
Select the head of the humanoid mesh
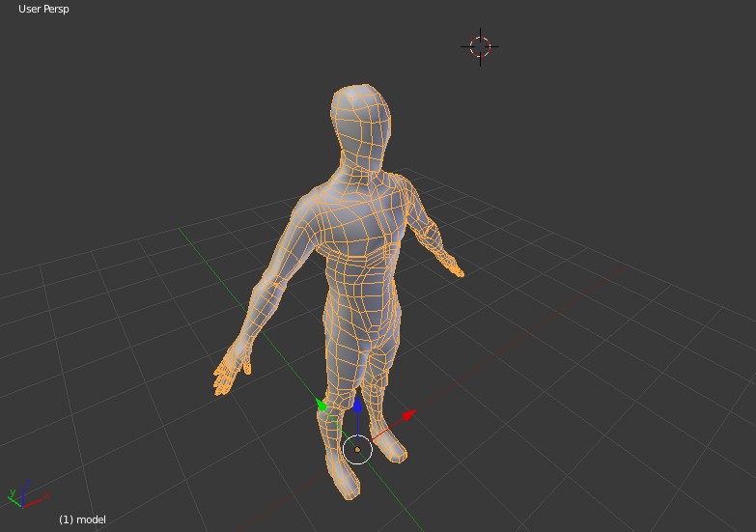(361, 118)
